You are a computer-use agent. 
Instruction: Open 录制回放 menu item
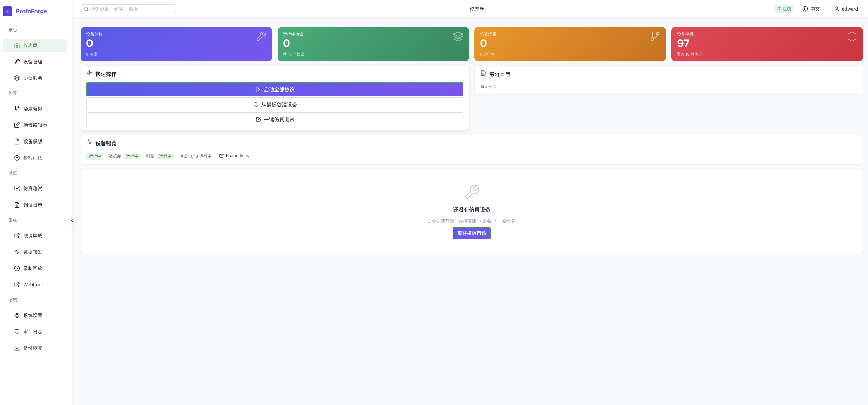pos(35,268)
